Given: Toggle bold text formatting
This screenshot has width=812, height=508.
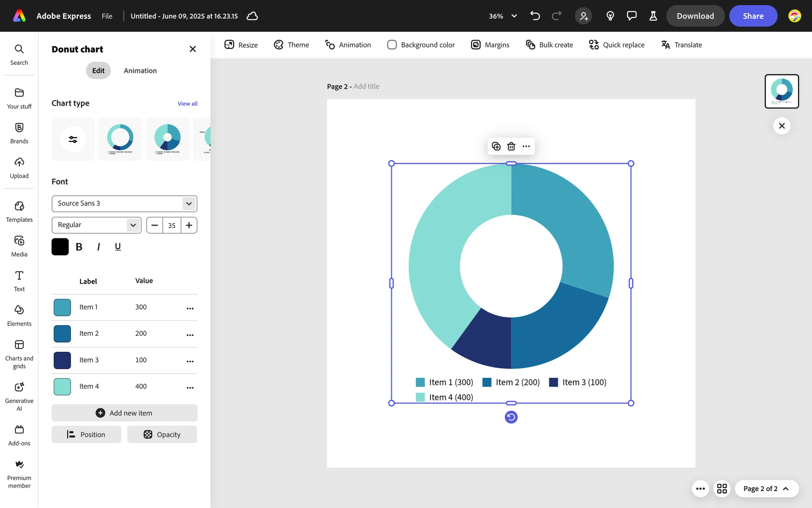Looking at the screenshot, I should [79, 247].
